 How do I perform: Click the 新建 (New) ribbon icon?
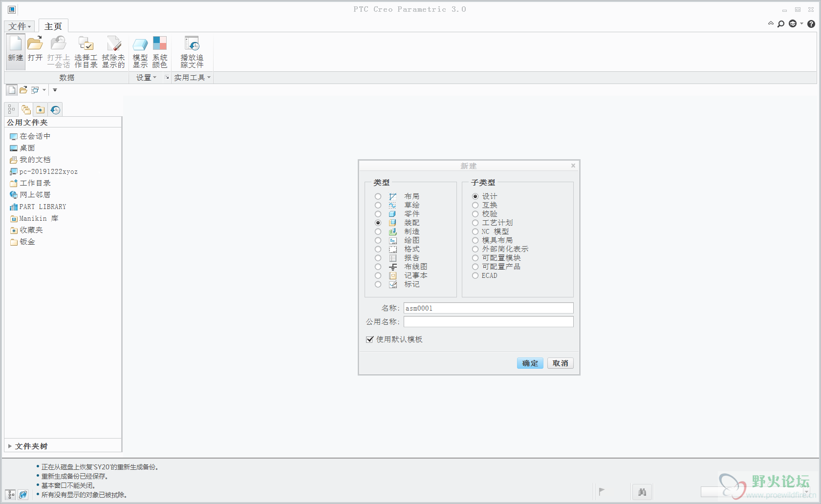tap(16, 51)
